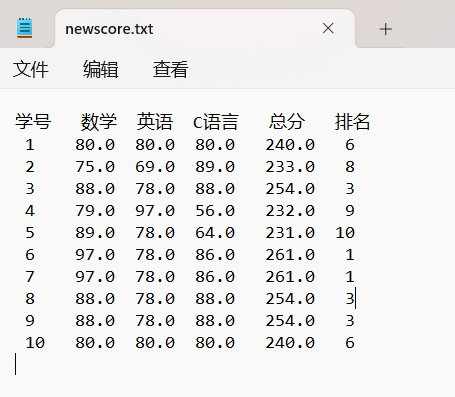This screenshot has width=455, height=397.
Task: Click total 231.0 in row 5
Action: click(x=290, y=233)
